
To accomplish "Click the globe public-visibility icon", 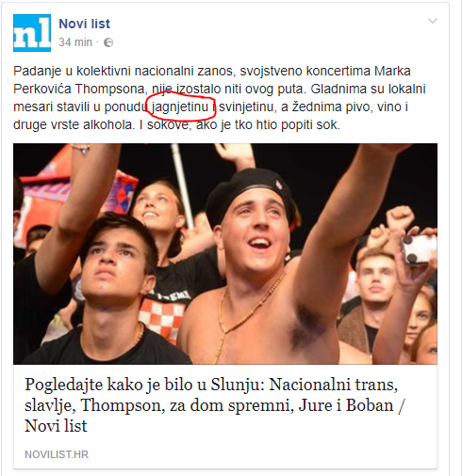I will [x=108, y=42].
